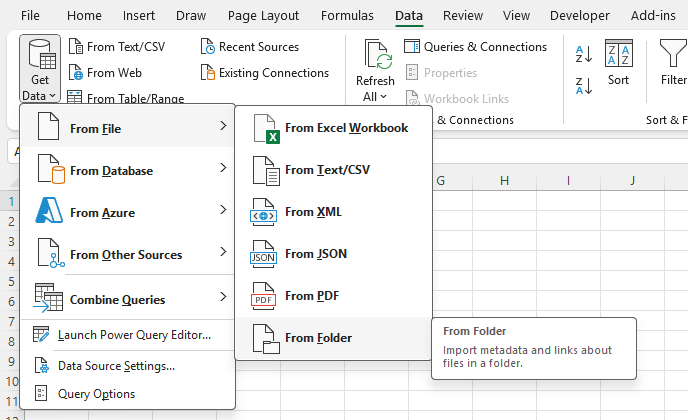Click the From Text/CSV ribbon icon
Image resolution: width=688 pixels, height=420 pixels.
coord(76,46)
